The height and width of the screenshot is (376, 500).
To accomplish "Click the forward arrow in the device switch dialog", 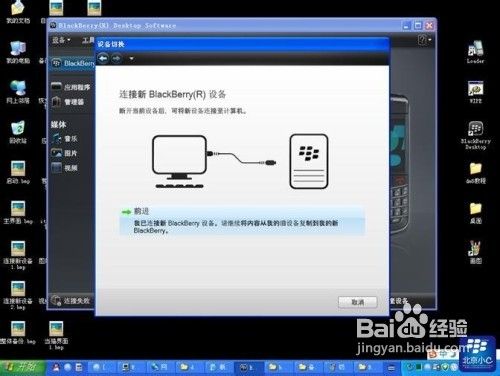I will [116, 59].
